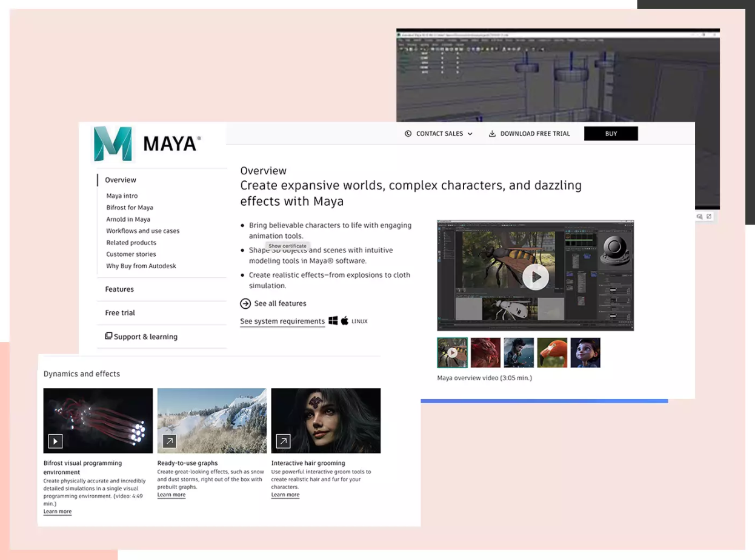Expand the Free trial sidebar section
This screenshot has height=560, width=755.
click(x=120, y=313)
